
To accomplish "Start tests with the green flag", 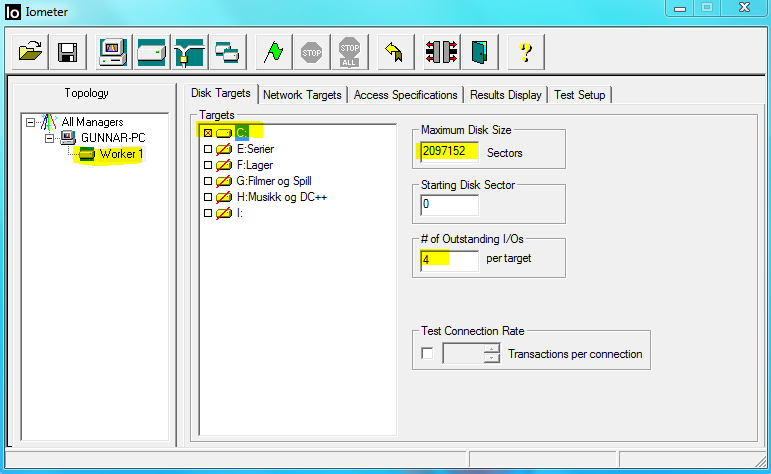I will click(x=273, y=52).
